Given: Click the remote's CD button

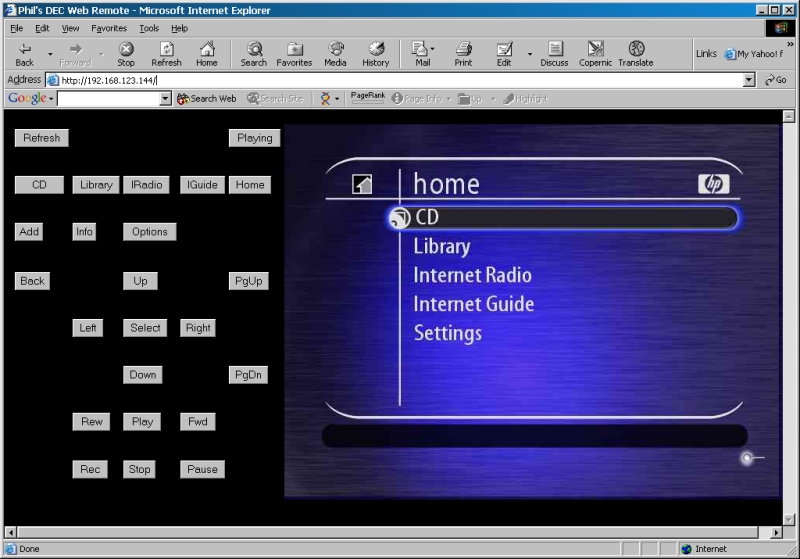Looking at the screenshot, I should tap(39, 185).
